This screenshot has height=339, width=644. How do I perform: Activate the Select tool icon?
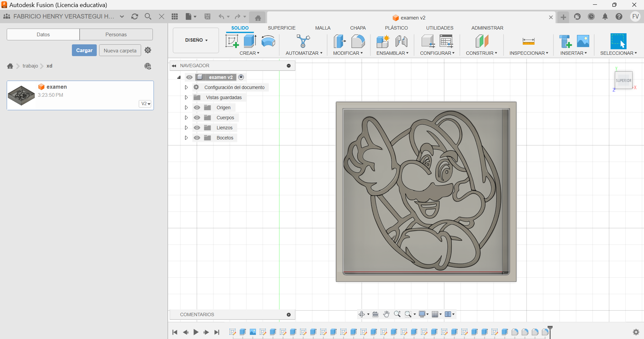pos(618,41)
